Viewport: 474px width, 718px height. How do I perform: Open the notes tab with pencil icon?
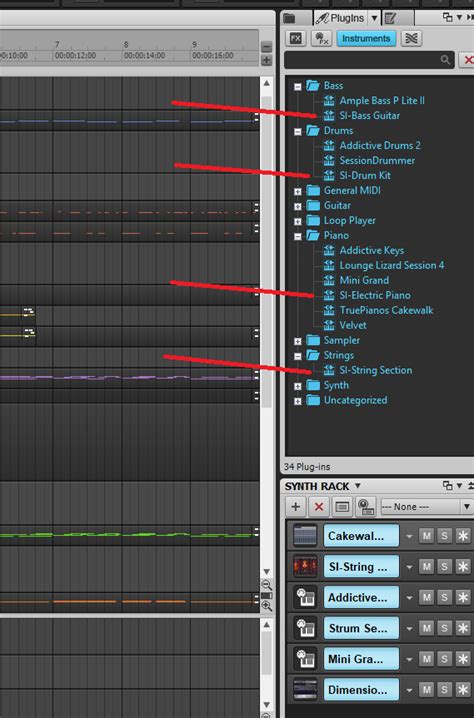(390, 18)
